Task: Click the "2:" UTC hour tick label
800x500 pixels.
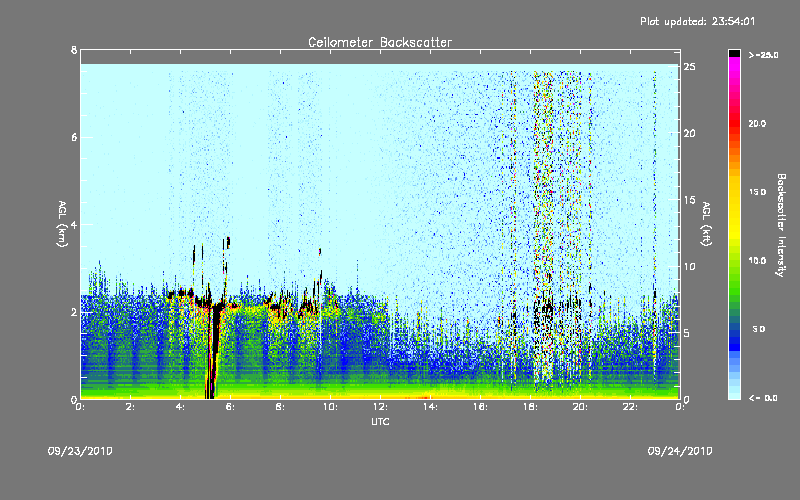Action: pyautogui.click(x=131, y=407)
